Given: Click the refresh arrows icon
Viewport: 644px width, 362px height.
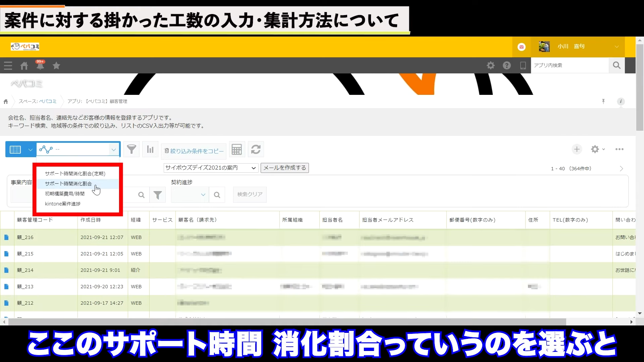Looking at the screenshot, I should coord(256,149).
